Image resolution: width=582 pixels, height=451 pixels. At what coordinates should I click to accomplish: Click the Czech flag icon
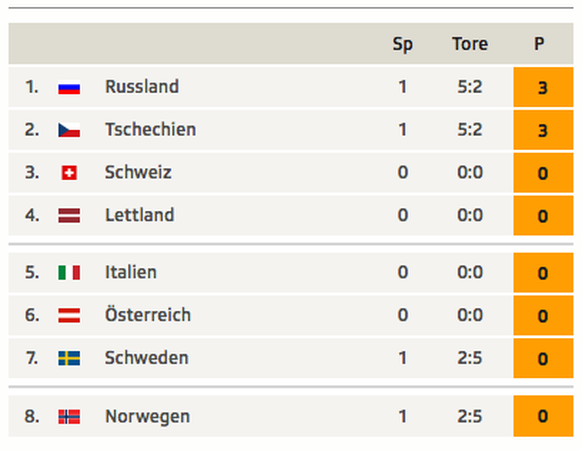[69, 130]
